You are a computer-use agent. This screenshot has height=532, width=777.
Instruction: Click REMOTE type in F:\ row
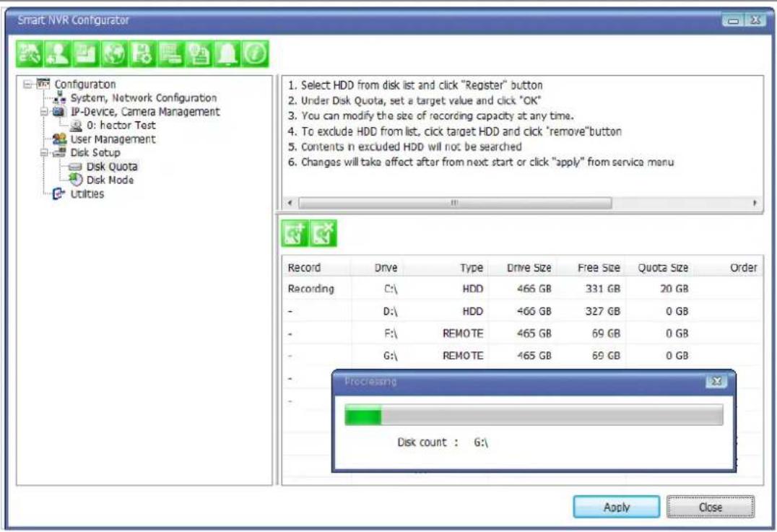tap(463, 333)
